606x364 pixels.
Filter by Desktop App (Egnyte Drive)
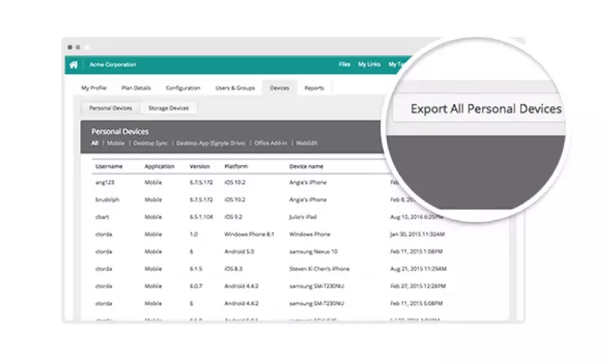click(210, 143)
